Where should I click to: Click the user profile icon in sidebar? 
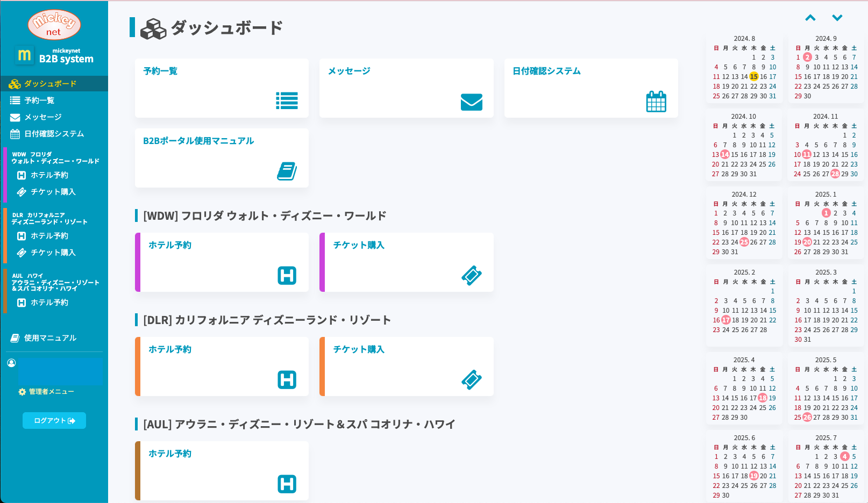pyautogui.click(x=11, y=363)
